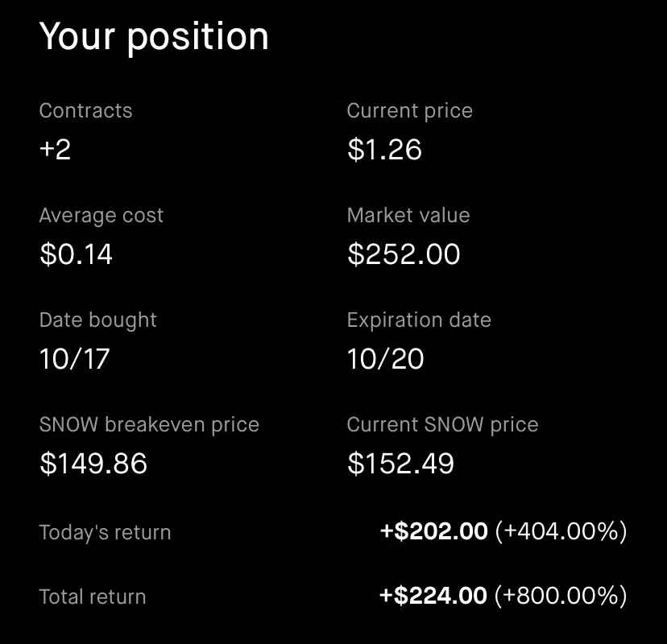
Task: Tap the Current SNOW price label
Action: tap(442, 424)
